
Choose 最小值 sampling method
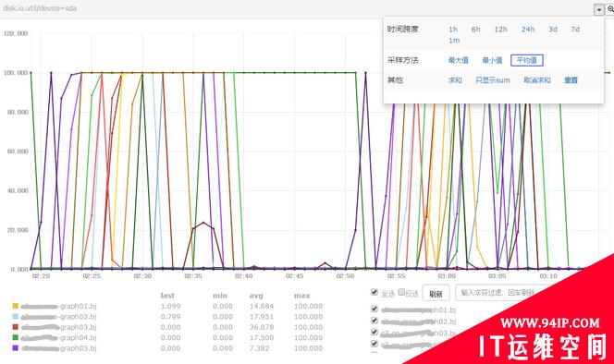pyautogui.click(x=492, y=60)
